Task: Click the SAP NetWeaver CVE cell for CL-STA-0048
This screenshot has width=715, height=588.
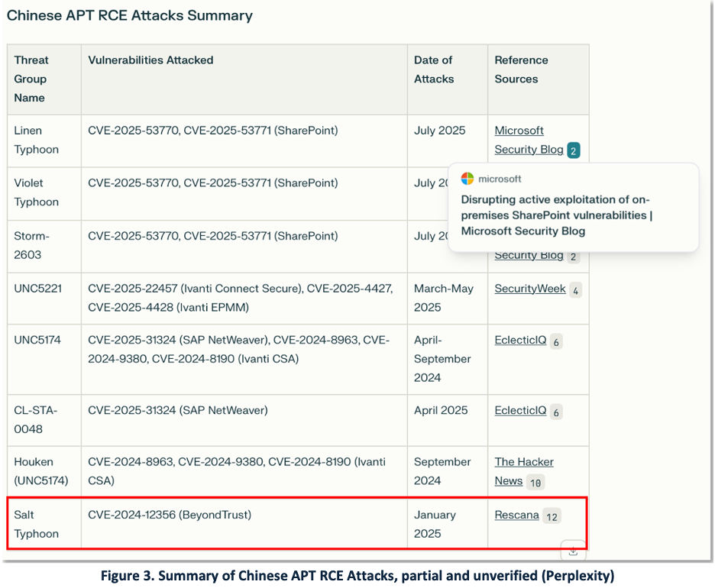Action: tap(244, 420)
